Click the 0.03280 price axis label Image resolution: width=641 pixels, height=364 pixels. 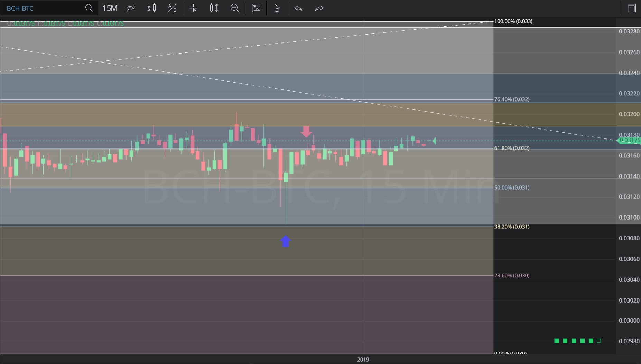tap(629, 31)
